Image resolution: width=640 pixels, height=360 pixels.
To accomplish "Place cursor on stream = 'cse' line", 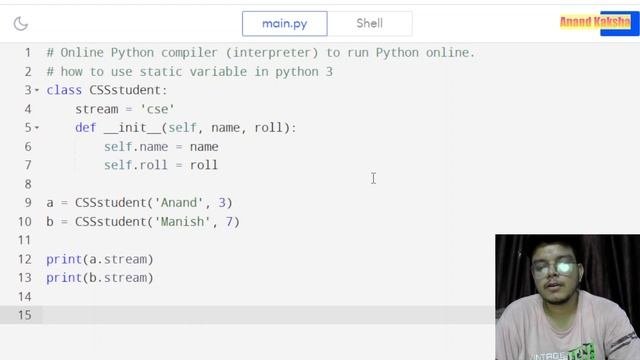I will 125,109.
